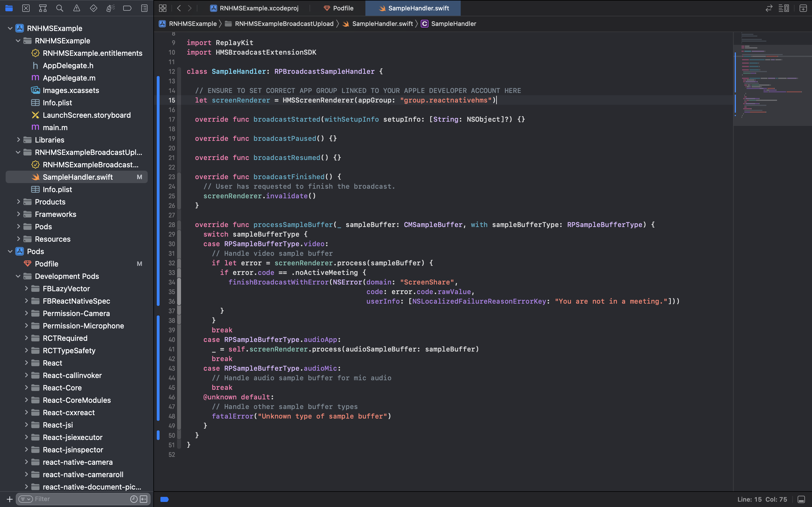Open the Issue navigator warning icon
Viewport: 812px width, 507px height.
pos(76,8)
